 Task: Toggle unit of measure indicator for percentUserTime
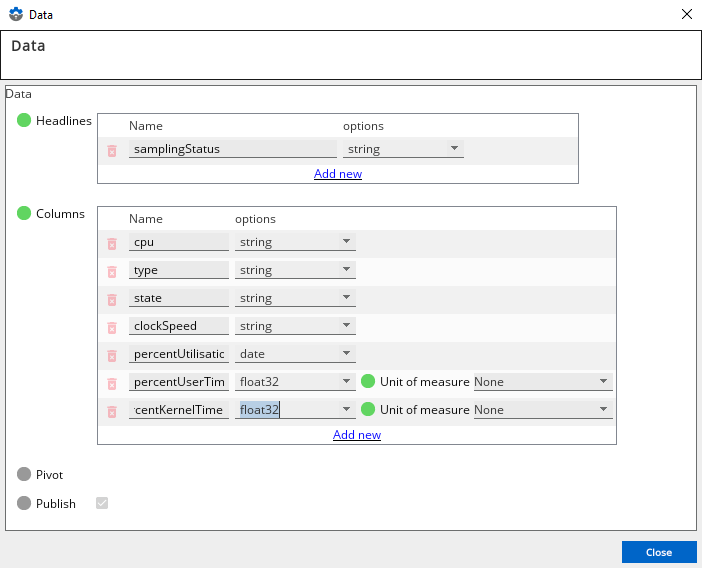coord(368,381)
